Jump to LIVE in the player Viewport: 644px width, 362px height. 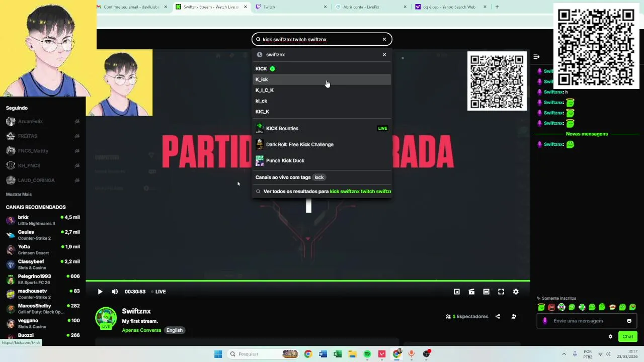(x=158, y=292)
